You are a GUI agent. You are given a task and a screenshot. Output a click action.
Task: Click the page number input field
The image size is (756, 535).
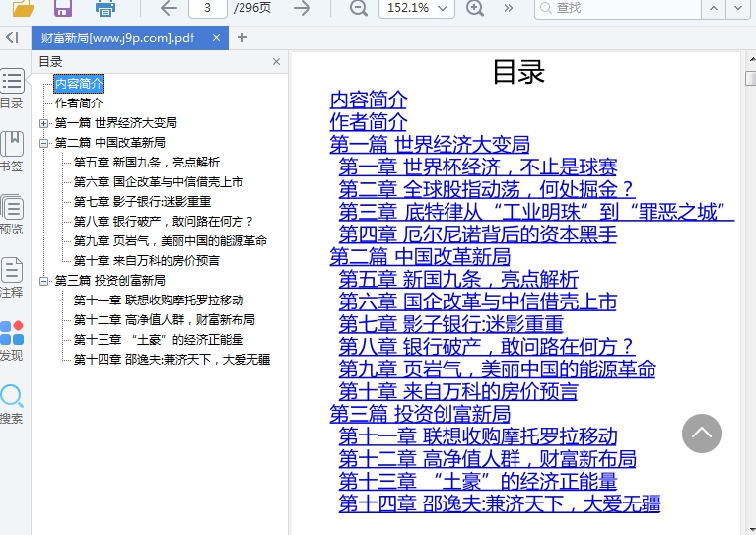coord(208,8)
